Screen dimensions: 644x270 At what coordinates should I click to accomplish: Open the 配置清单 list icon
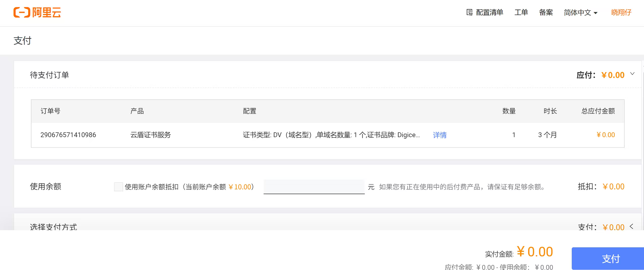469,12
